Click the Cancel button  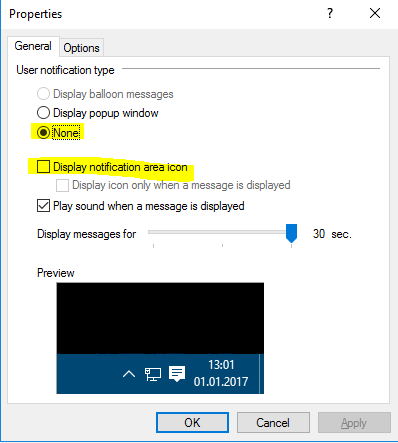pos(273,423)
